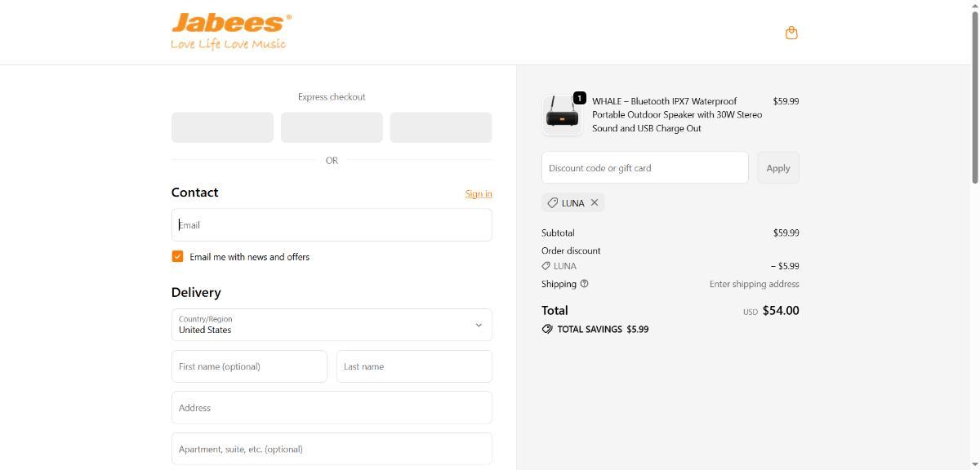Viewport: 980px width, 470px height.
Task: Click the WHALE speaker product thumbnail
Action: pos(562,115)
